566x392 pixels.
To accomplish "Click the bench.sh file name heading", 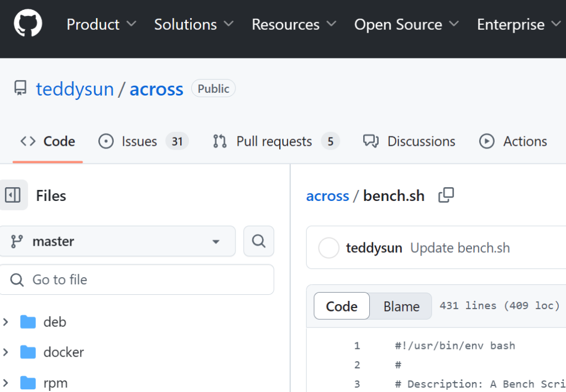I will (x=394, y=196).
